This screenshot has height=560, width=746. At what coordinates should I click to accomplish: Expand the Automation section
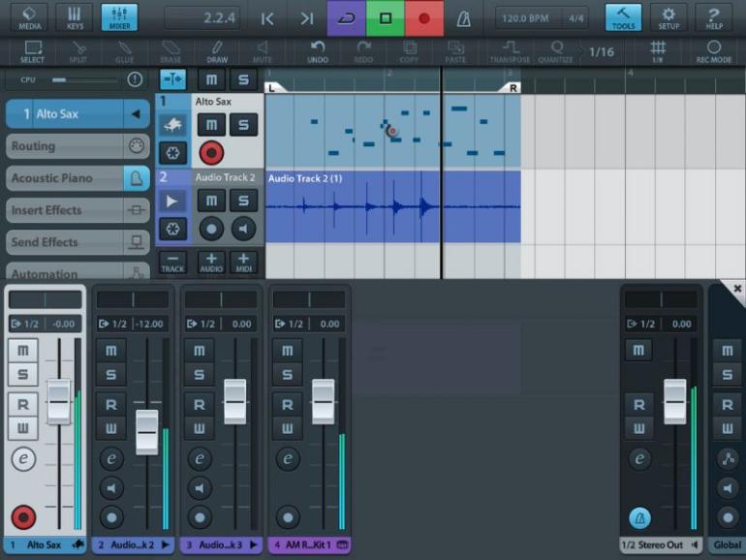tap(78, 271)
